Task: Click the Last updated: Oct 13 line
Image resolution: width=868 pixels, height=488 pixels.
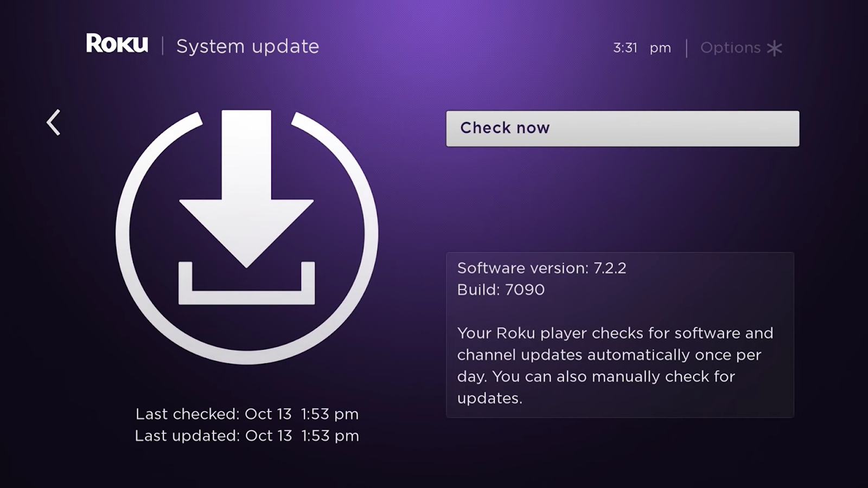Action: point(247,436)
